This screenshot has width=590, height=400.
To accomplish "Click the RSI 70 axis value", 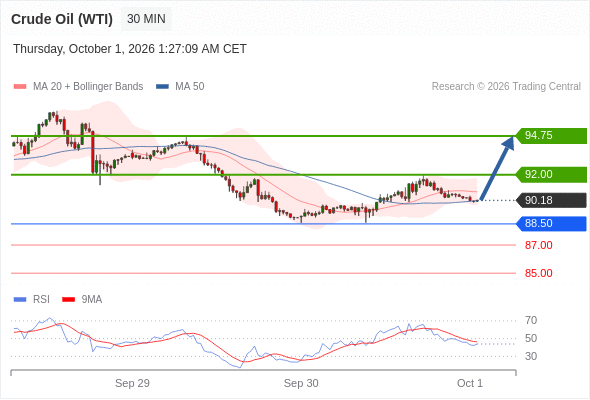I will tap(531, 321).
